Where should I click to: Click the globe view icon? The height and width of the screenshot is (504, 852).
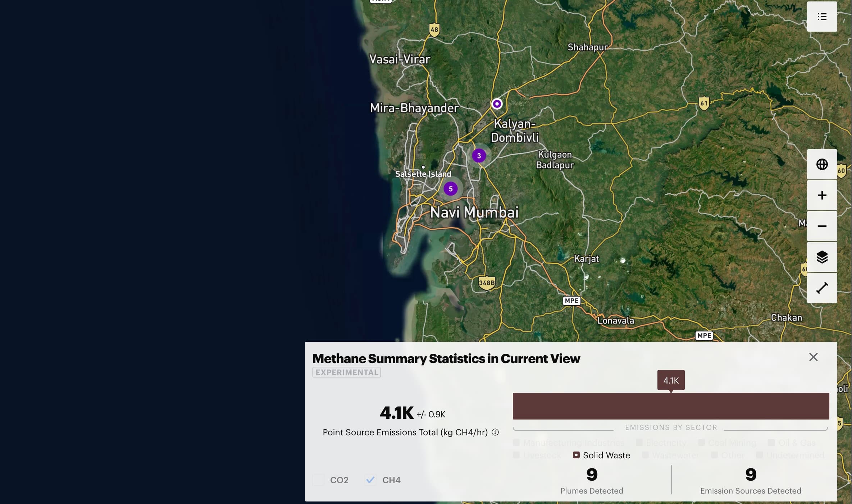coord(822,164)
